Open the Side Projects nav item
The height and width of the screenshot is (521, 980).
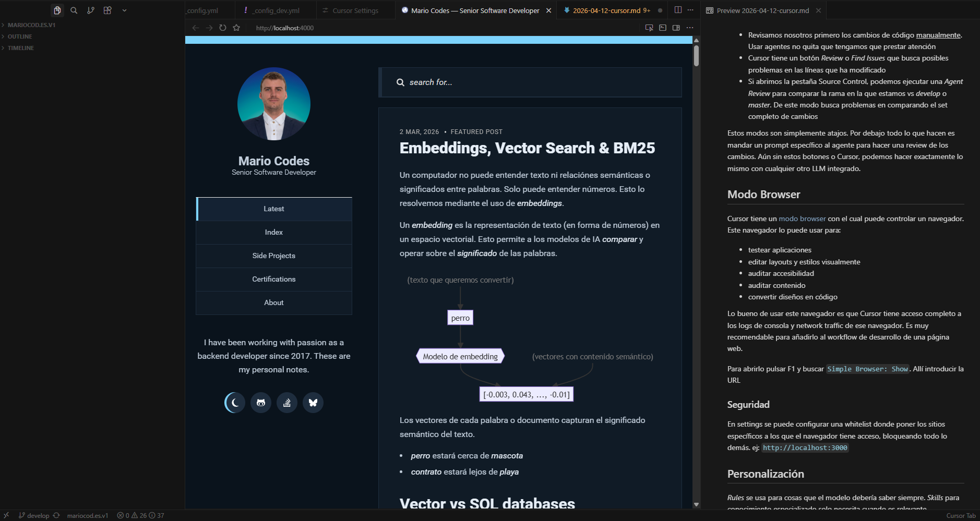[x=274, y=256]
